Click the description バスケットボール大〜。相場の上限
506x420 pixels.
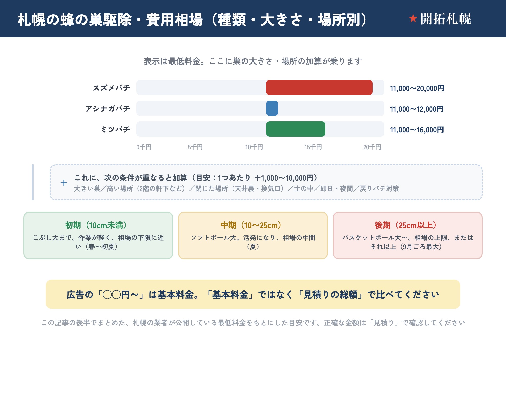coord(408,242)
